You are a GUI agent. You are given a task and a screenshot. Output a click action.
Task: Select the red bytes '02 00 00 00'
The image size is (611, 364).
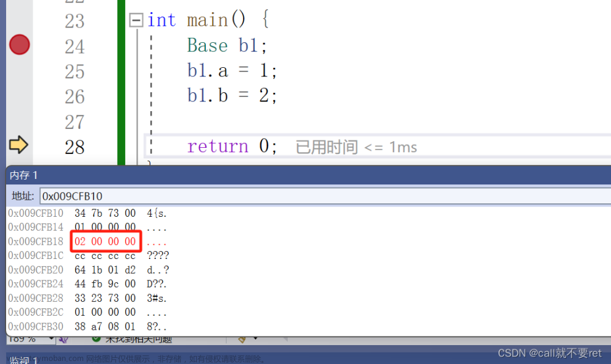pyautogui.click(x=105, y=241)
